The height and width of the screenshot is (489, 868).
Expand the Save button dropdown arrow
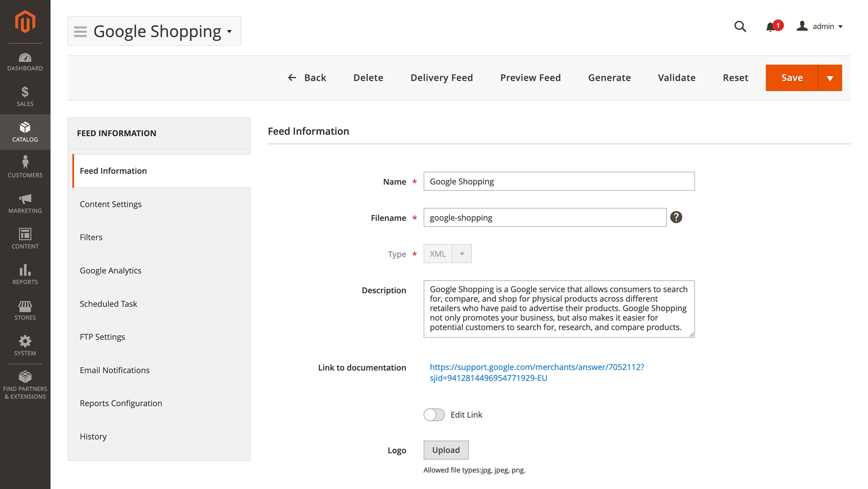pos(830,78)
